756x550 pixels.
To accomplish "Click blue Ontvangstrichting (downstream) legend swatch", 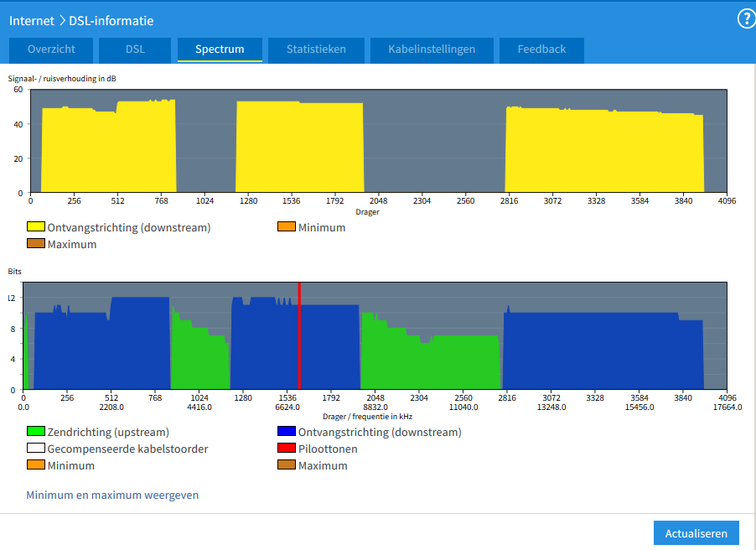I will [286, 433].
